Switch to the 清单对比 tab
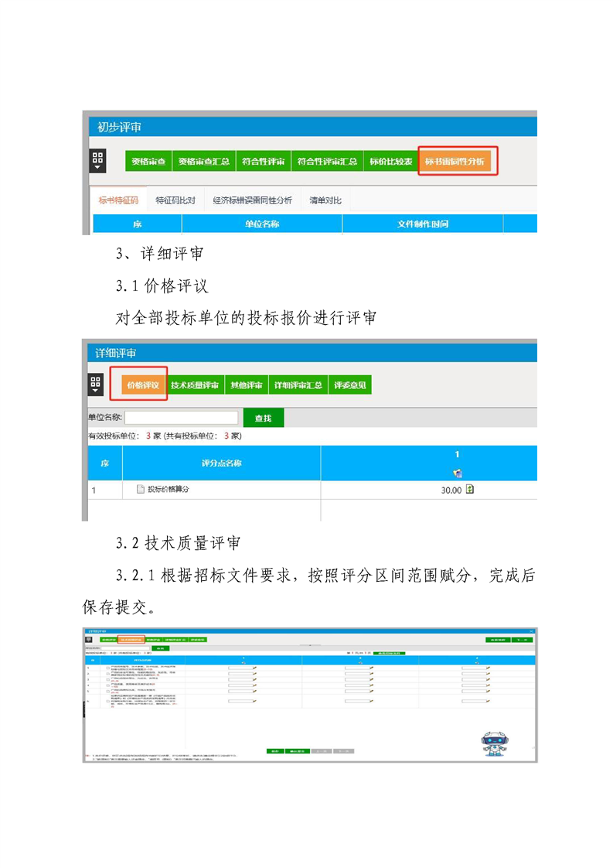613x868 pixels. (325, 200)
